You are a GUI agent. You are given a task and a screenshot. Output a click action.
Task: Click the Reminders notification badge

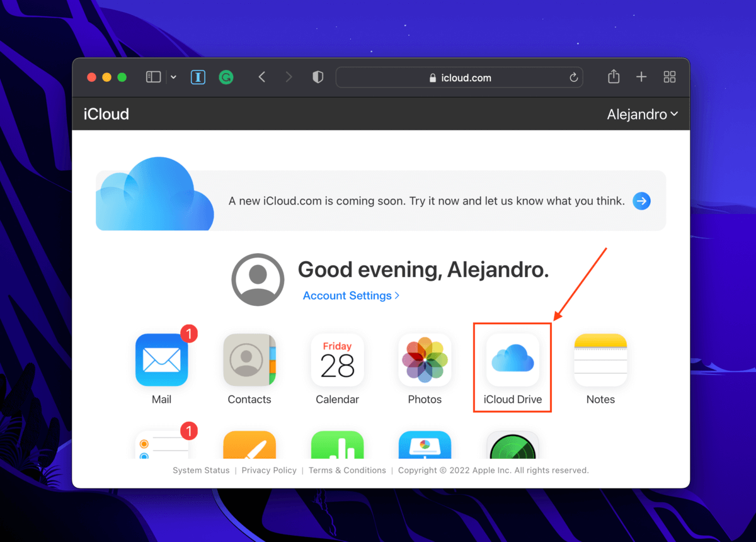coord(189,431)
